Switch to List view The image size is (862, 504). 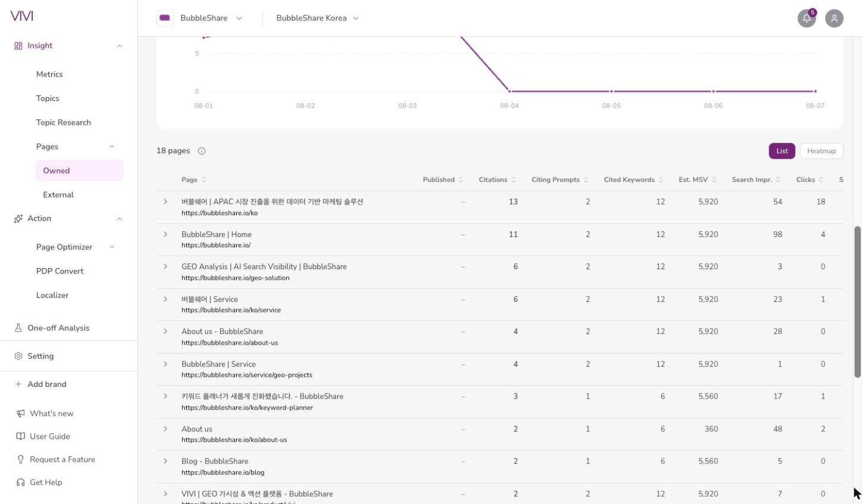[782, 151]
